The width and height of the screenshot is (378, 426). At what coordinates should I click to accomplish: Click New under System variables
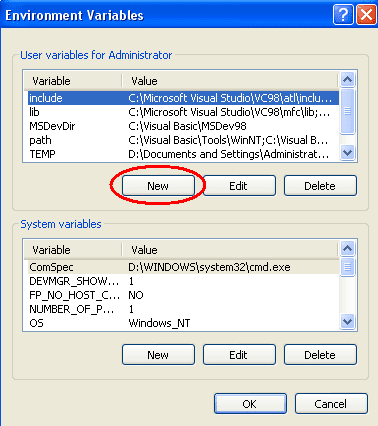click(158, 355)
